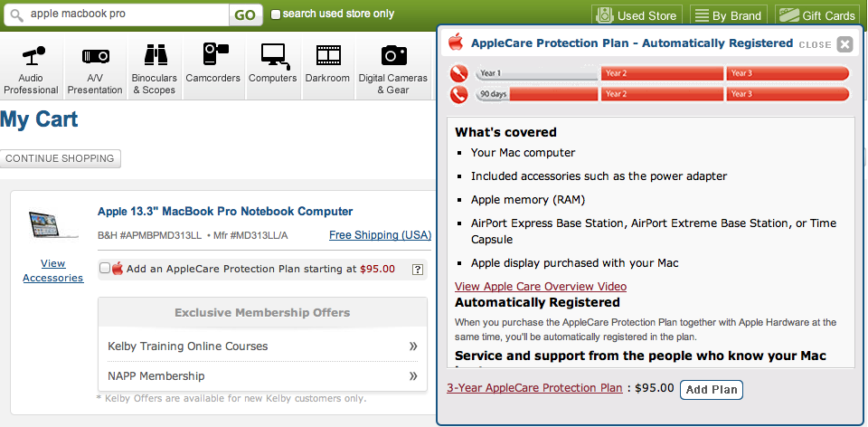Screen dimensions: 868x427
Task: Click the Add Plan button
Action: tap(712, 389)
